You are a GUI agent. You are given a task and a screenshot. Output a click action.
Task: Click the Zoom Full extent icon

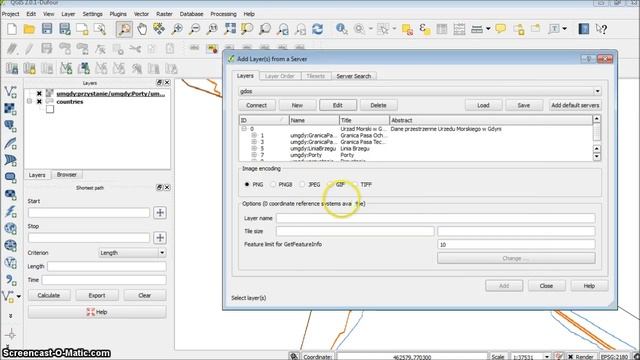pyautogui.click(x=230, y=29)
